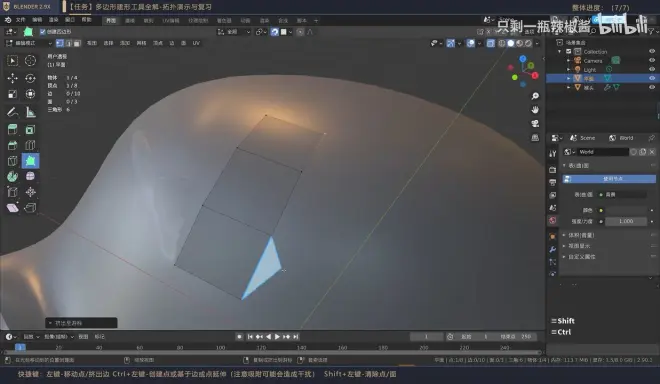
Task: Select the Rotate tool icon
Action: pos(30,78)
